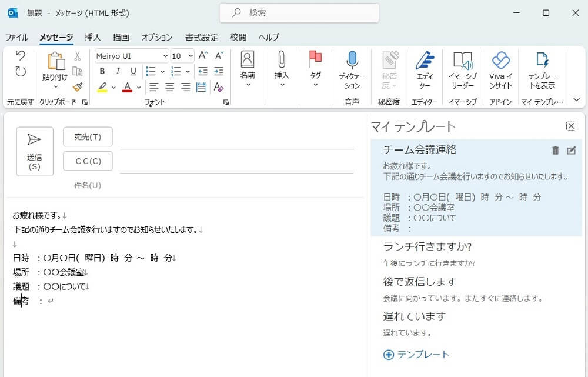Click the Clear Formatting icon
Image resolution: width=588 pixels, height=377 pixels.
pyautogui.click(x=219, y=87)
